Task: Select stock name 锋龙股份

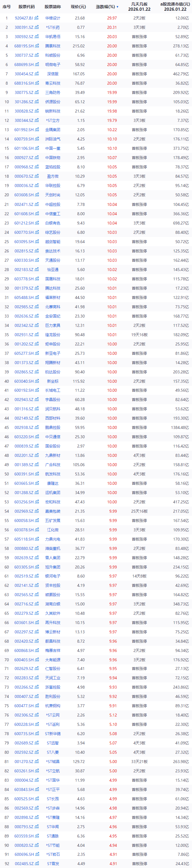Action: point(53,335)
